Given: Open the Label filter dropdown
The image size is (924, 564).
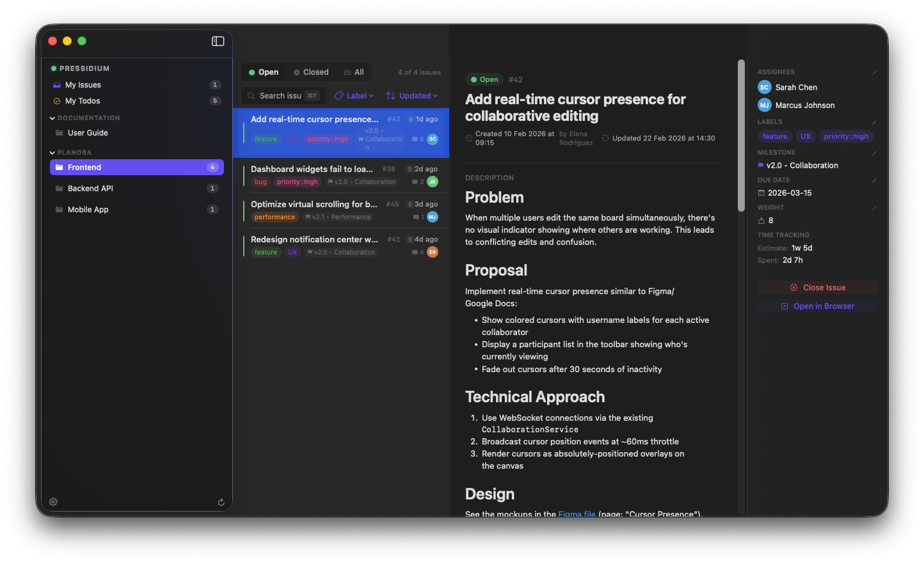Looking at the screenshot, I should (x=353, y=95).
